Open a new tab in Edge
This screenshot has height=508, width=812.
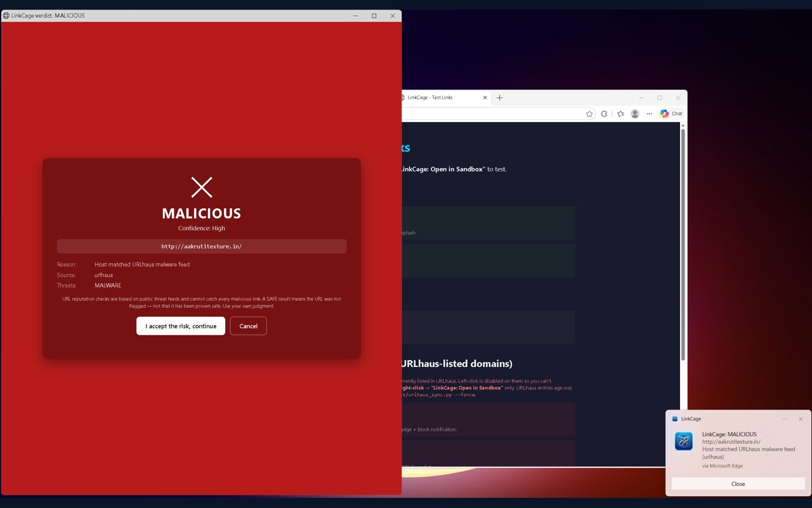click(500, 98)
